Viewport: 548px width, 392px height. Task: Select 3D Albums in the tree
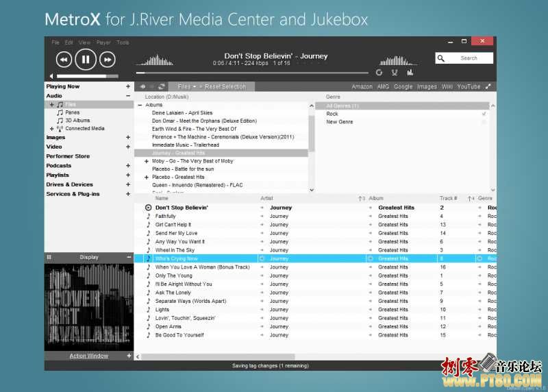pos(77,121)
